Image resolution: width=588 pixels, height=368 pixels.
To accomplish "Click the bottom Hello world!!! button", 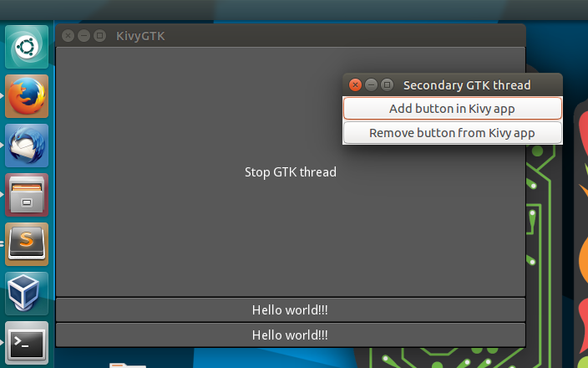I will coord(291,335).
